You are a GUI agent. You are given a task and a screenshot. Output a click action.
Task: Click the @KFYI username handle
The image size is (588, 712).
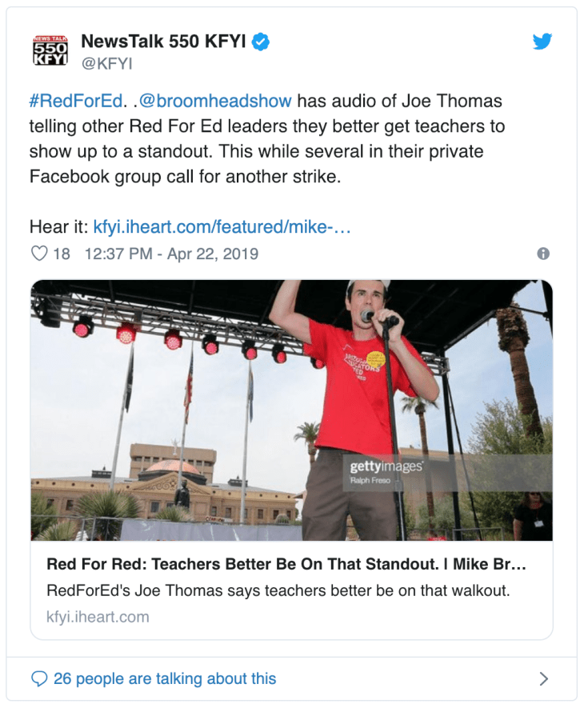click(106, 64)
